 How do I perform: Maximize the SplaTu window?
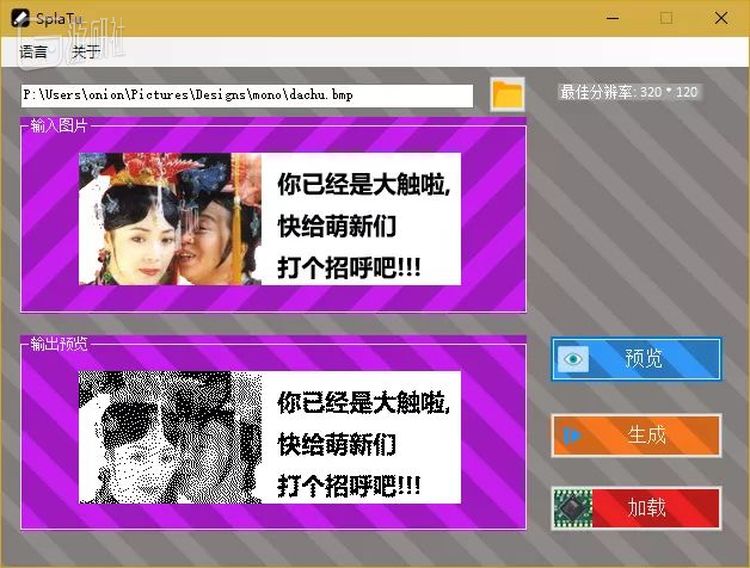click(x=666, y=18)
